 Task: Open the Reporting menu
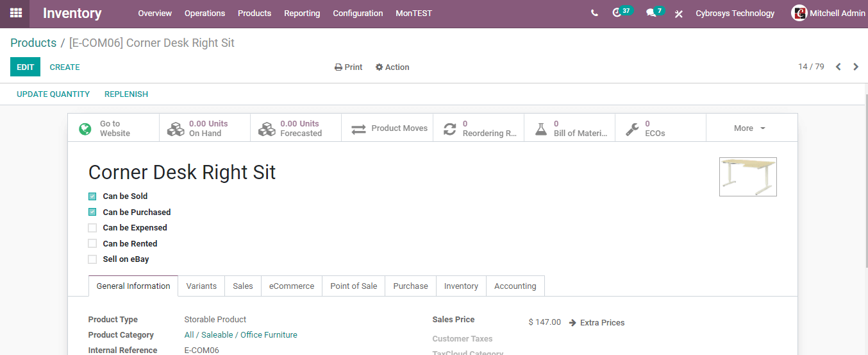point(302,13)
